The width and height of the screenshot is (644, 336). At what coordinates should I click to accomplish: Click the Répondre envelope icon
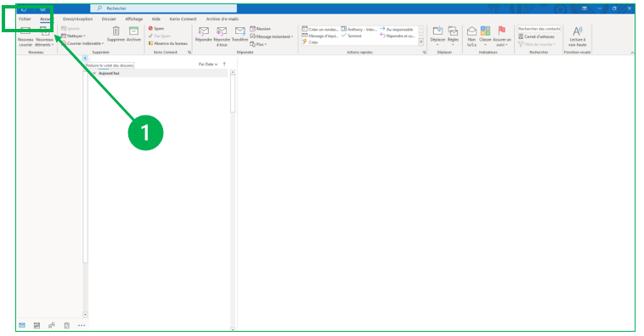pos(204,31)
